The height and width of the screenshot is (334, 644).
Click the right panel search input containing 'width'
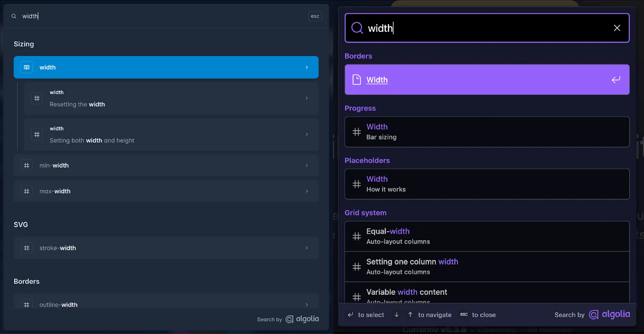coord(487,28)
